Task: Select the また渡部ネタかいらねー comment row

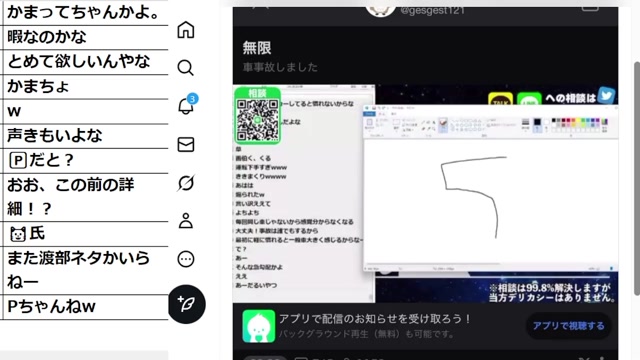Action: click(84, 270)
